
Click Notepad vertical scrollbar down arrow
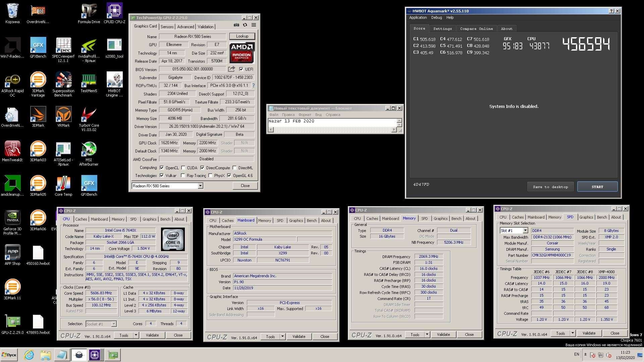(x=399, y=125)
